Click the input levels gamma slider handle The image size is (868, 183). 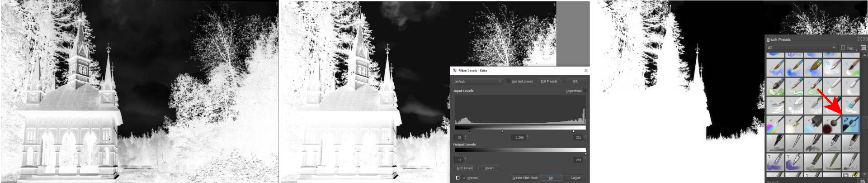click(x=502, y=131)
